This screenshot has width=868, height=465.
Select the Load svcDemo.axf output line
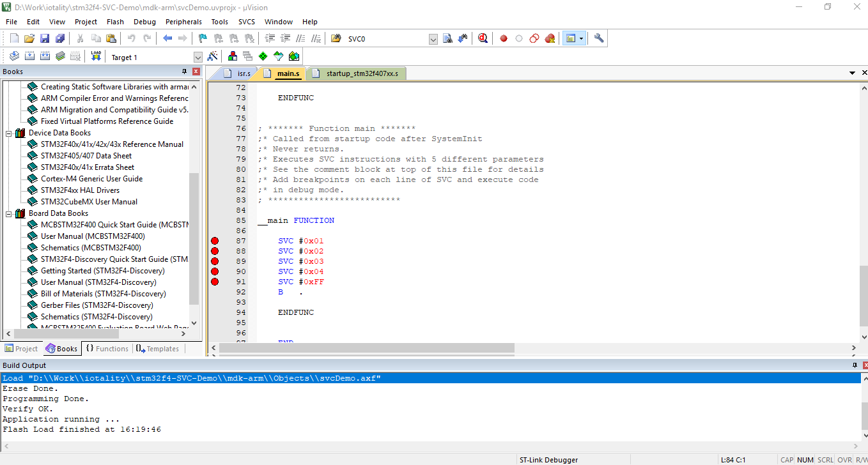point(431,378)
